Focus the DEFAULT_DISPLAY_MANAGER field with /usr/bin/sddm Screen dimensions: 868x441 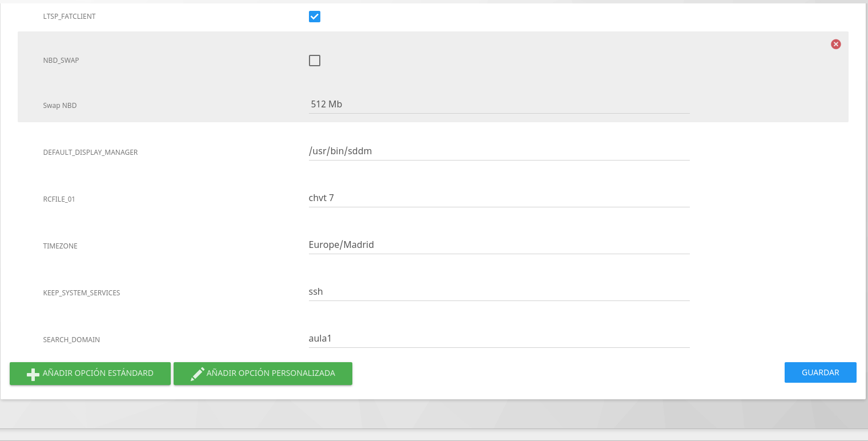[x=499, y=151]
